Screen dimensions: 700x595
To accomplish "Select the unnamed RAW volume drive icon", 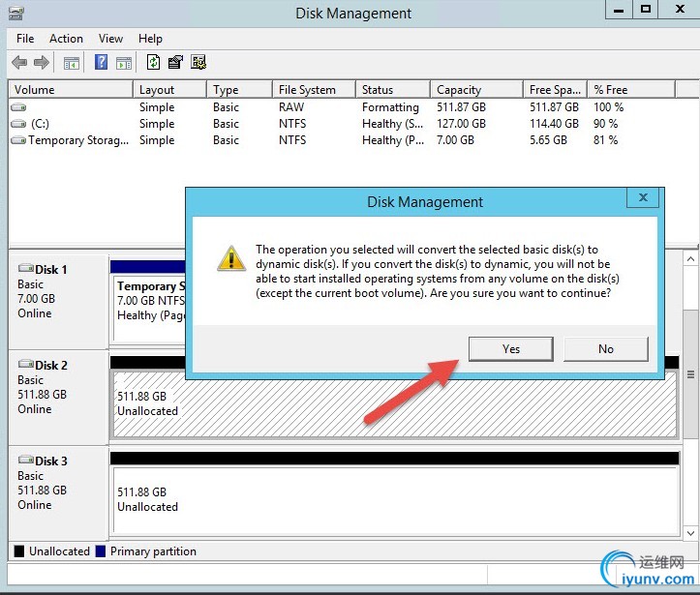I will 18,107.
